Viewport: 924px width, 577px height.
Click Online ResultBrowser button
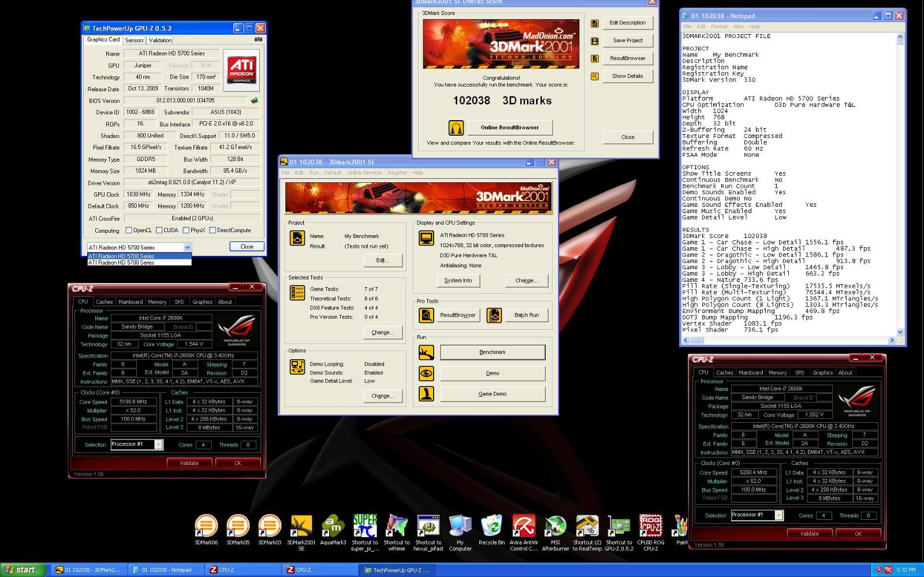tap(510, 128)
